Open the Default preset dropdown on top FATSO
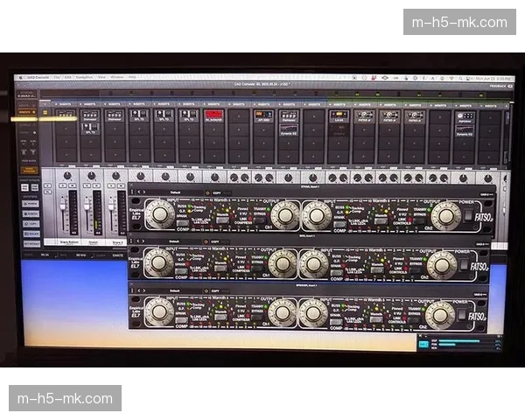The height and width of the screenshot is (420, 525). (180, 190)
